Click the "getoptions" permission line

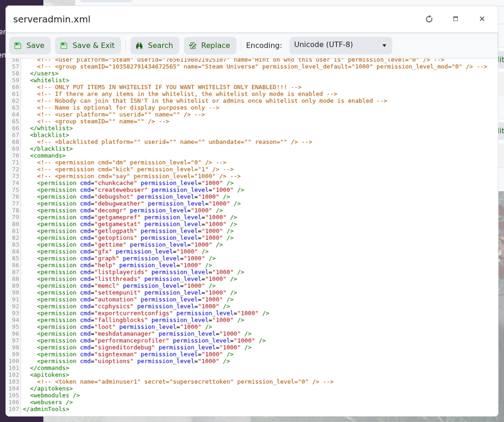point(135,238)
